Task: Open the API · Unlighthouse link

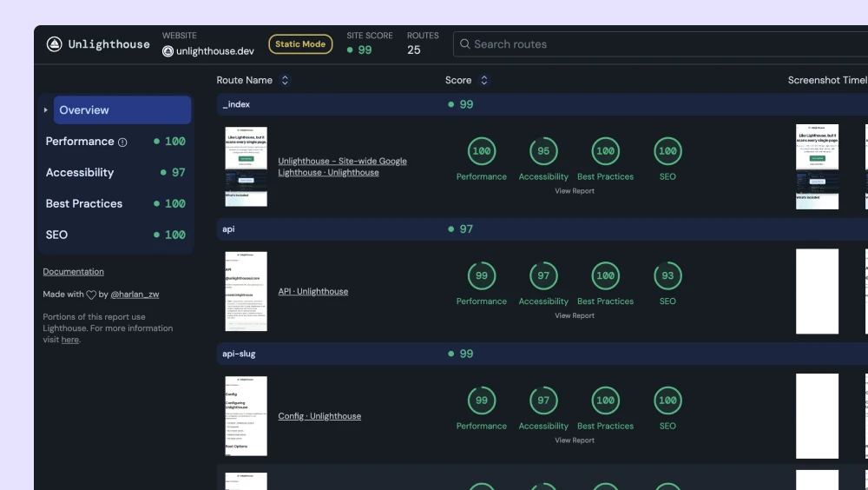Action: 312,292
